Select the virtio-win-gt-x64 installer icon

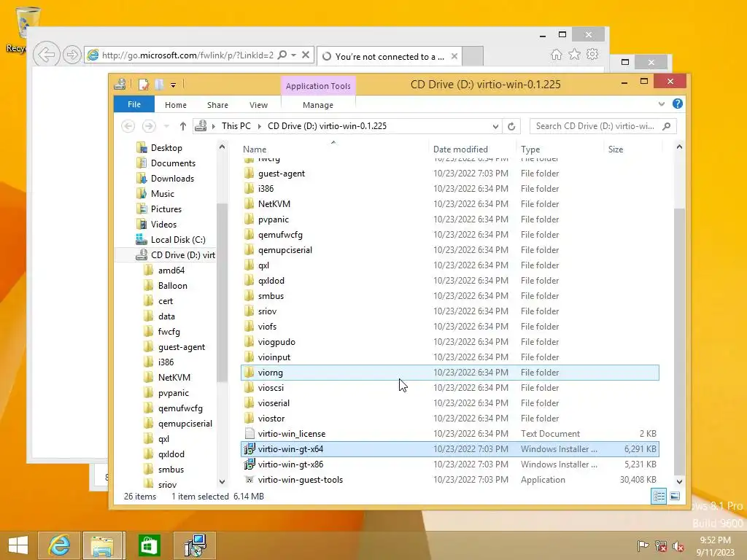click(x=249, y=448)
